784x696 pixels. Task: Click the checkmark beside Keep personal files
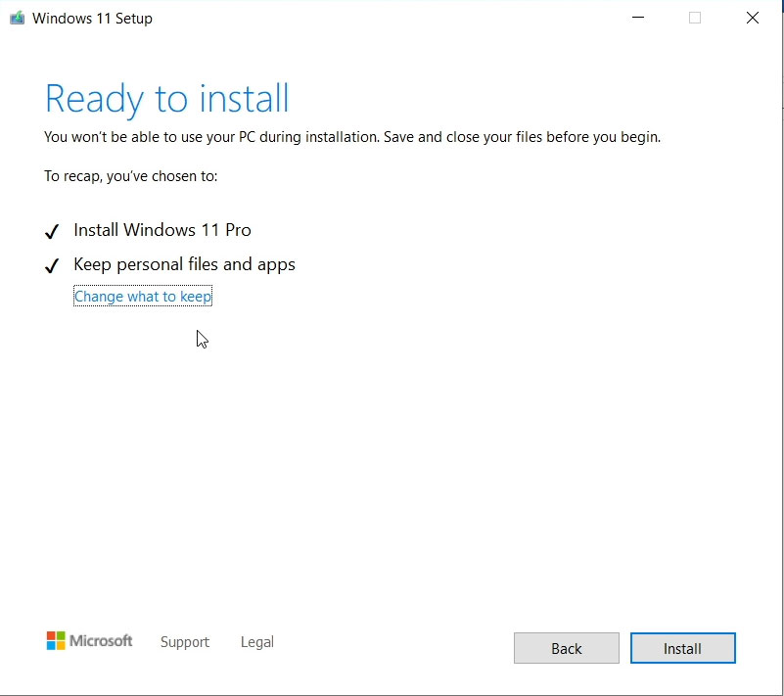pos(52,266)
